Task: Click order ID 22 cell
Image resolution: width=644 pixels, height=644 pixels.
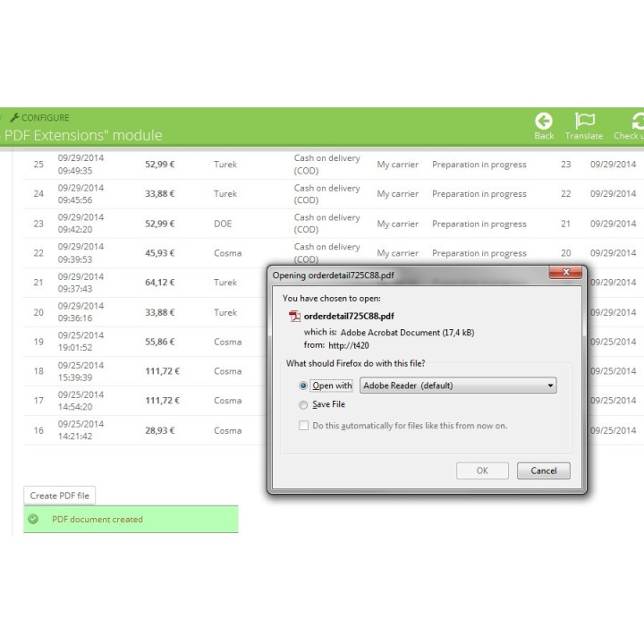Action: coord(38,253)
